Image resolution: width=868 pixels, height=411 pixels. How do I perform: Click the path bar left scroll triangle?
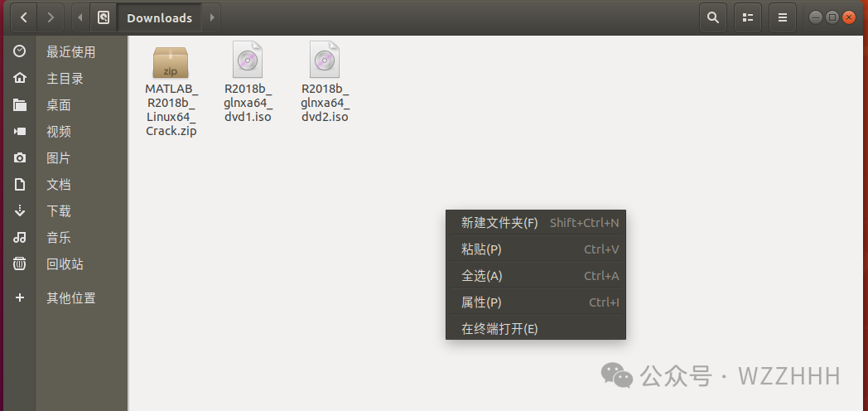(80, 17)
